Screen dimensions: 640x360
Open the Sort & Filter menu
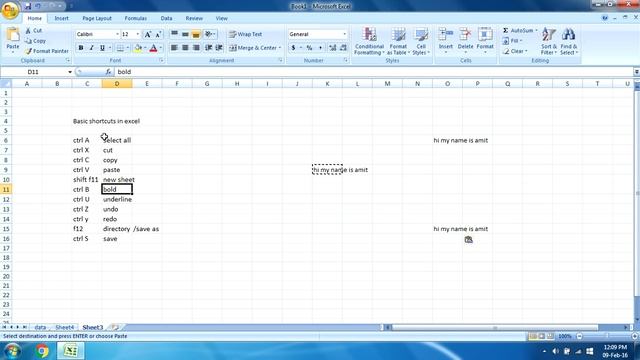point(549,41)
